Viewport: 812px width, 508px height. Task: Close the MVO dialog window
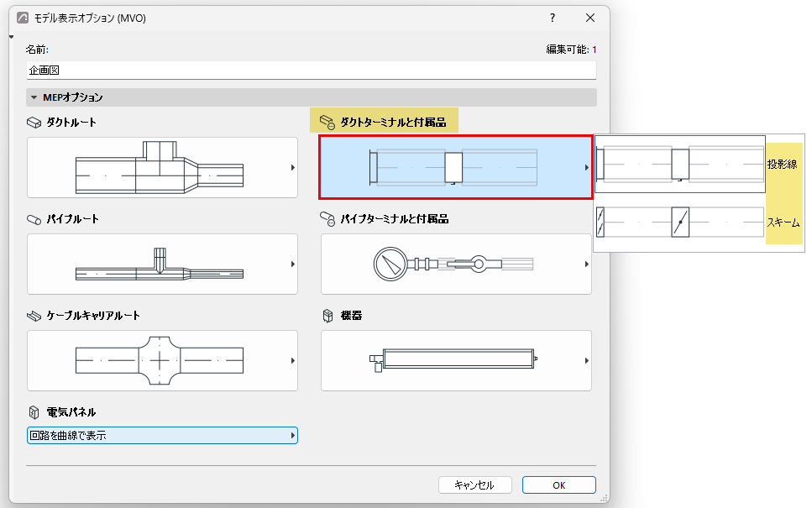click(589, 18)
